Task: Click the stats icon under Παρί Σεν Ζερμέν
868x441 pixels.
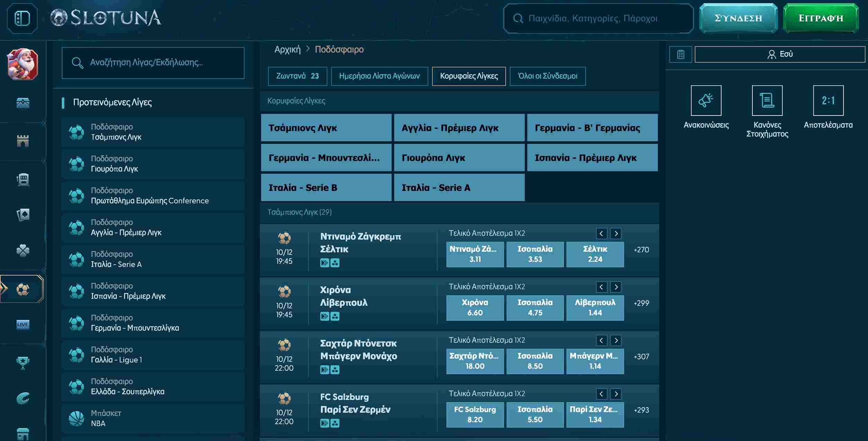Action: pos(335,423)
